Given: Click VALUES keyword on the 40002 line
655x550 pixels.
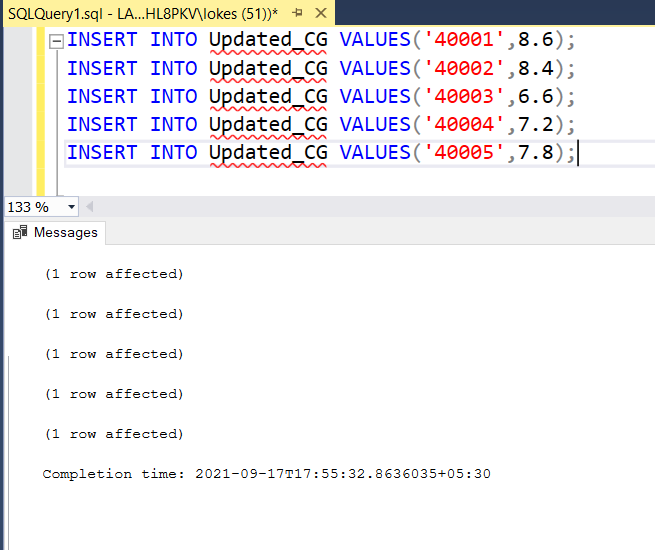Looking at the screenshot, I should [x=375, y=68].
